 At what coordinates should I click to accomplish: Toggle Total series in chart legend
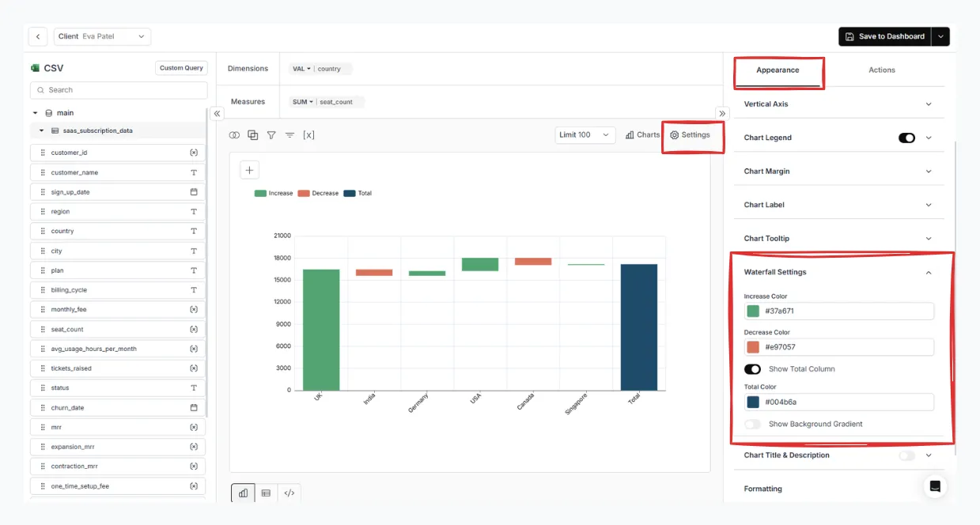click(x=358, y=193)
